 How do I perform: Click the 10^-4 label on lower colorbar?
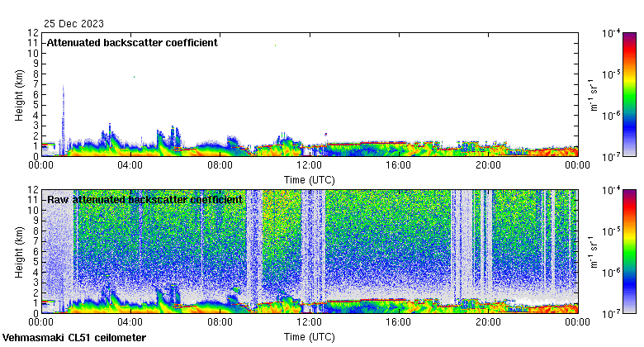point(611,190)
